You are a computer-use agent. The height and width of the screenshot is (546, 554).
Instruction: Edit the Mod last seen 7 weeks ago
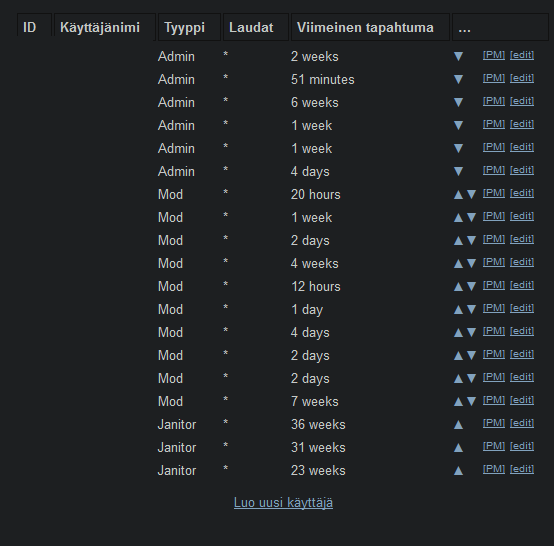tap(522, 400)
